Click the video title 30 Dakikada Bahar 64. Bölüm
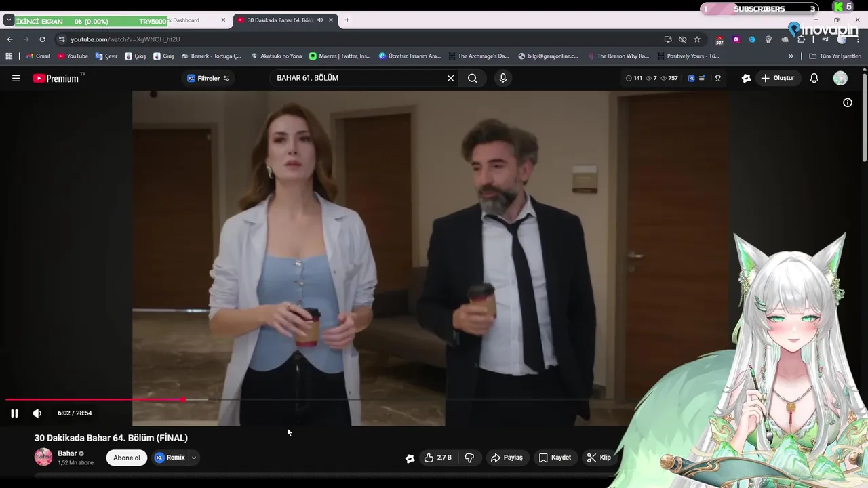Viewport: 868px width, 488px height. coord(111,438)
